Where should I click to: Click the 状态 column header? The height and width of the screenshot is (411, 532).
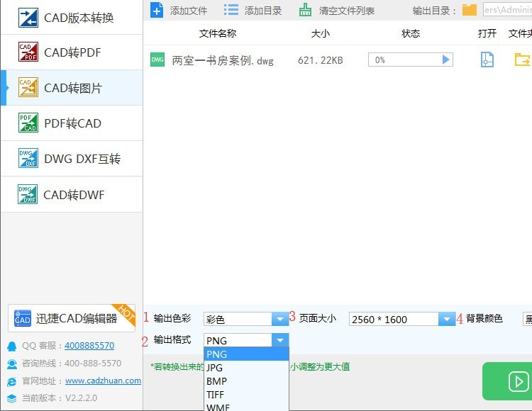411,33
